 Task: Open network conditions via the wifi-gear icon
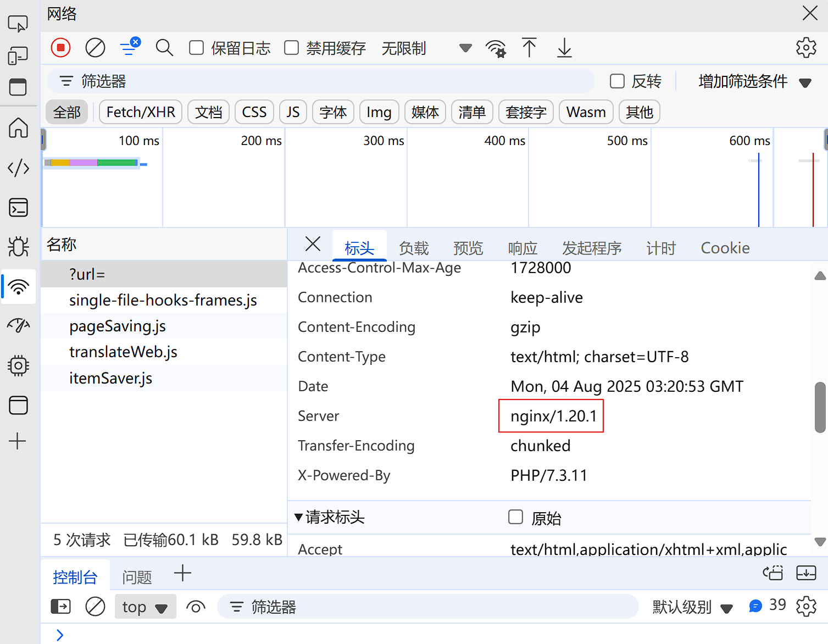[x=496, y=48]
